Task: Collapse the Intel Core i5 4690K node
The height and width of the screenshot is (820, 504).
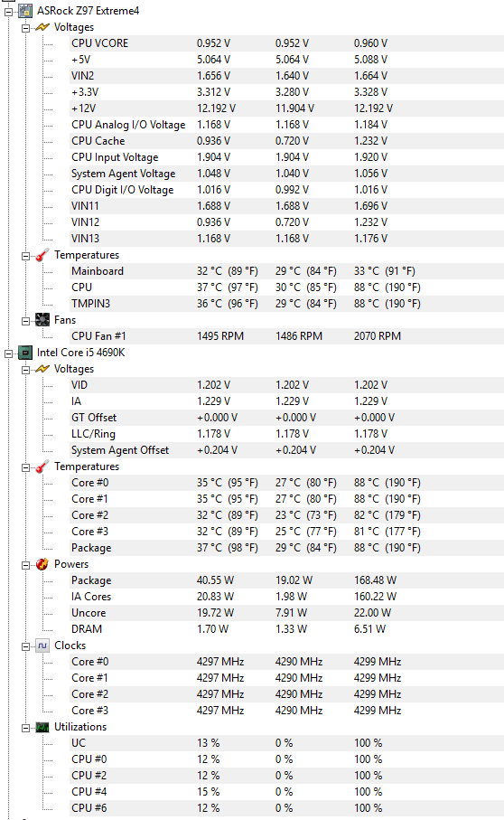Action: point(8,353)
